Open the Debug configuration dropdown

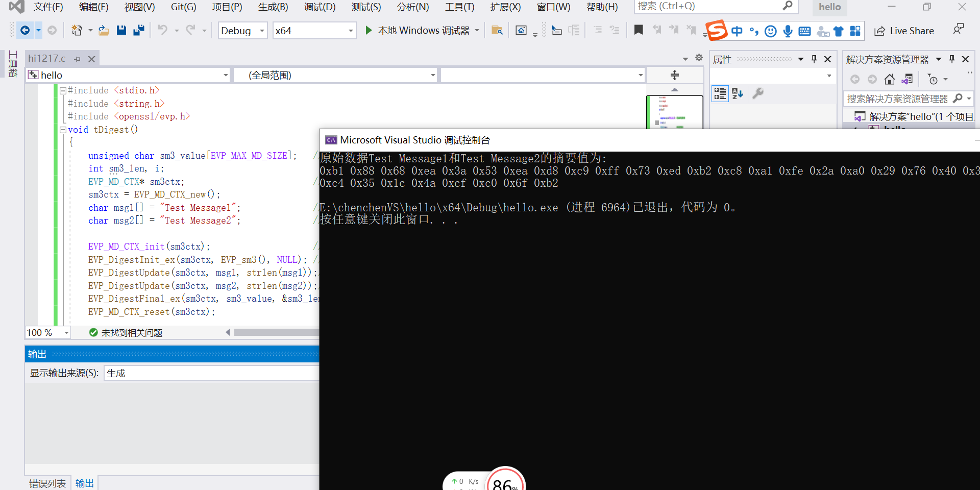(x=242, y=31)
